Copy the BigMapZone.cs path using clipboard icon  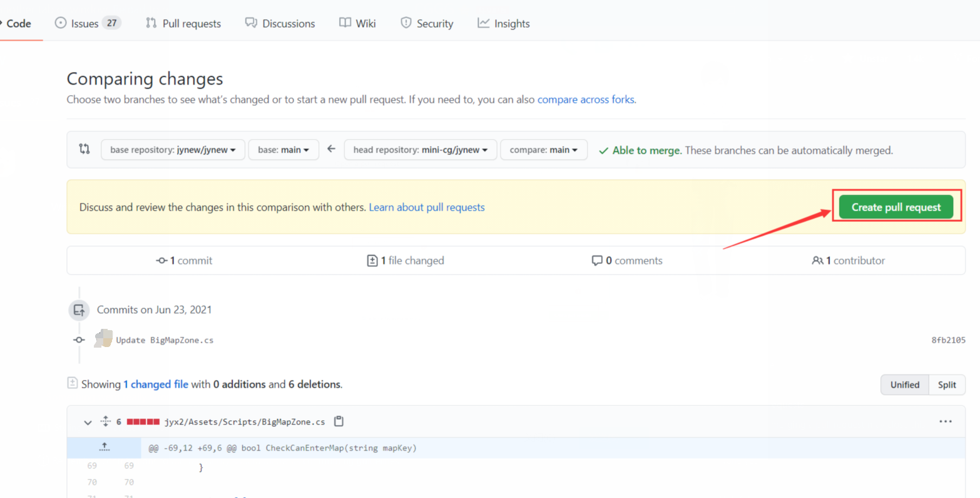[x=339, y=422]
